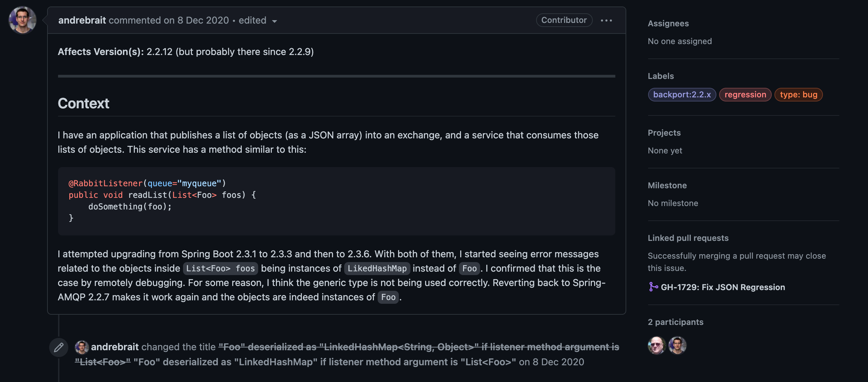The width and height of the screenshot is (868, 382).
Task: Click andrebrait name in title change event
Action: [115, 347]
